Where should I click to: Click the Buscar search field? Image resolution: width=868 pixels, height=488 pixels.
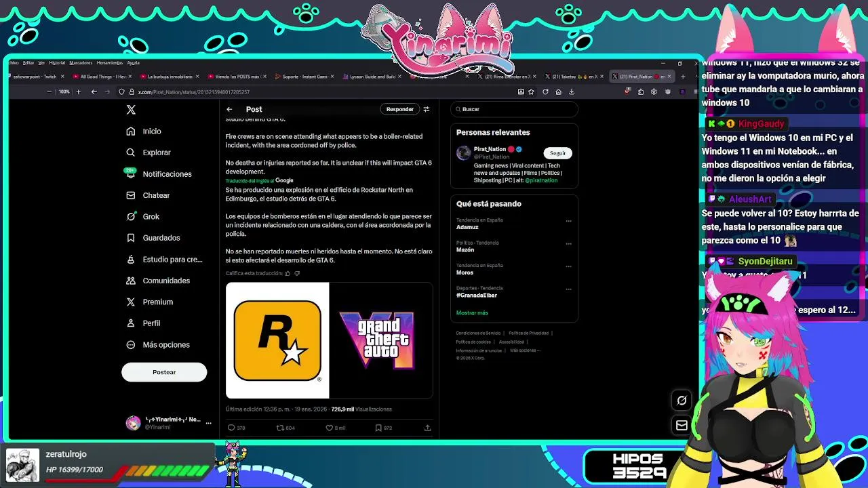click(x=514, y=109)
